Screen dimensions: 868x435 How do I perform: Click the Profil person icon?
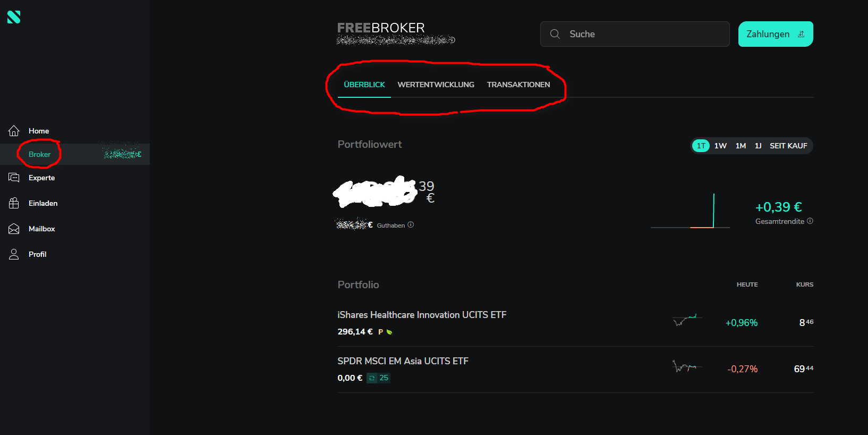(x=14, y=254)
